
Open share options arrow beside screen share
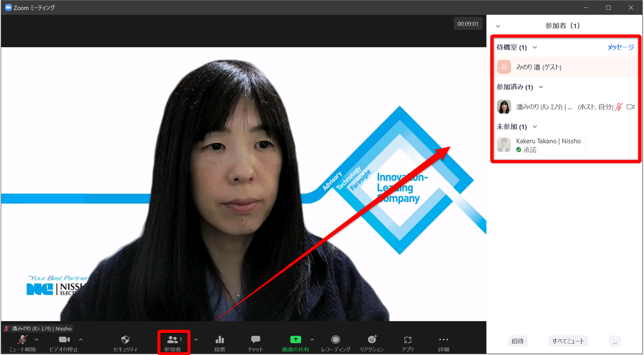[312, 339]
